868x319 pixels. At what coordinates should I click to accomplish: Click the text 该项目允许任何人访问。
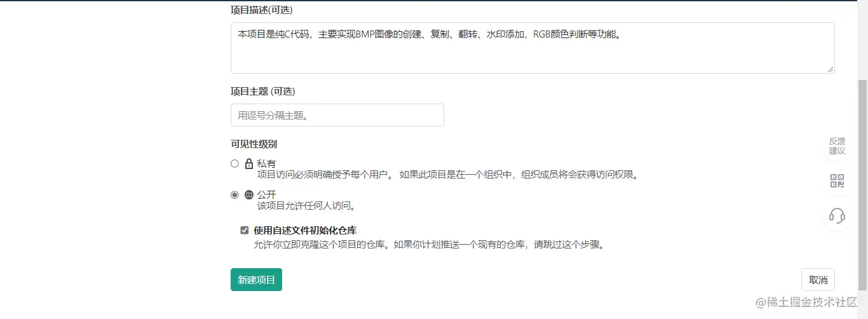[x=306, y=206]
